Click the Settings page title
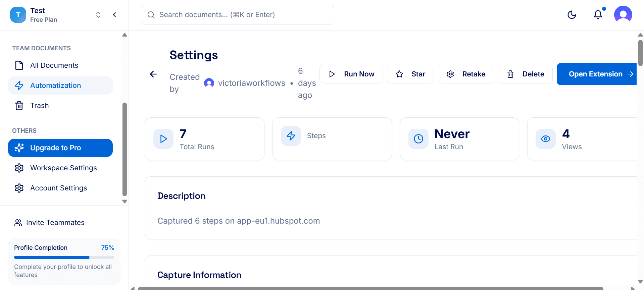This screenshot has width=644, height=290. pos(194,55)
